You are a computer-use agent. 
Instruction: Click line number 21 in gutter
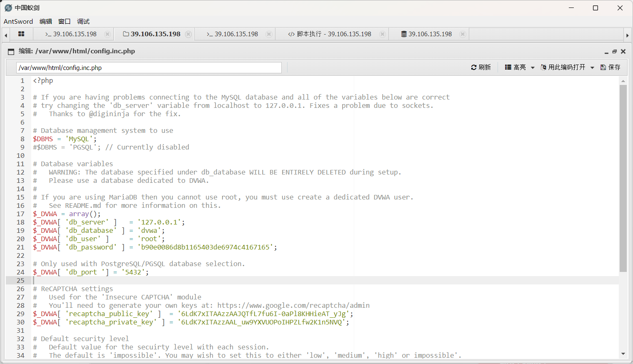[20, 247]
